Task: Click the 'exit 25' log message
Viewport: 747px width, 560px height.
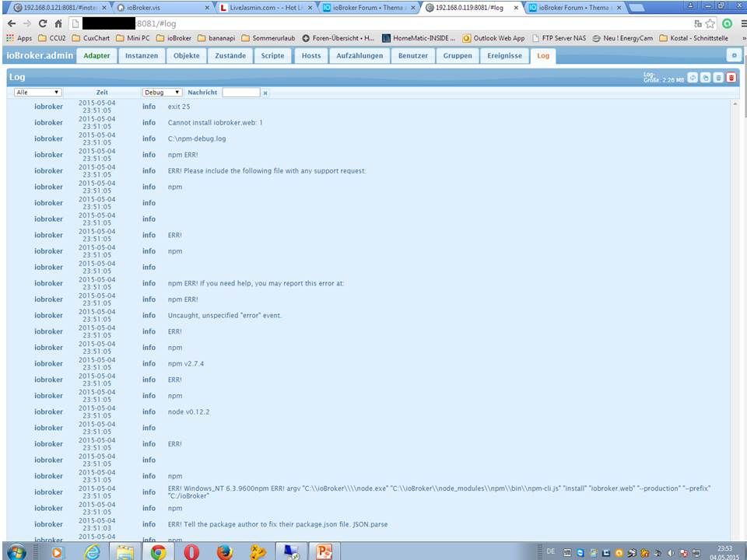Action: coord(179,107)
